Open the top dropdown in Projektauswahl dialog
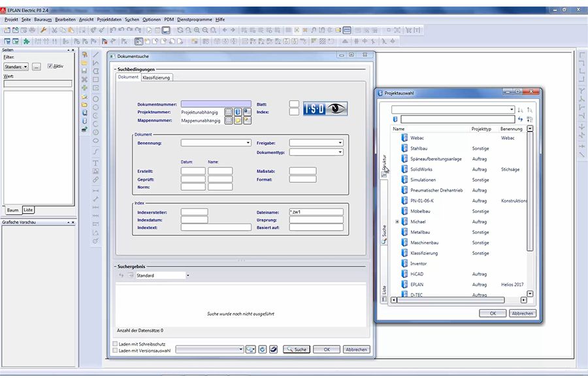The image size is (588, 392). (x=453, y=110)
